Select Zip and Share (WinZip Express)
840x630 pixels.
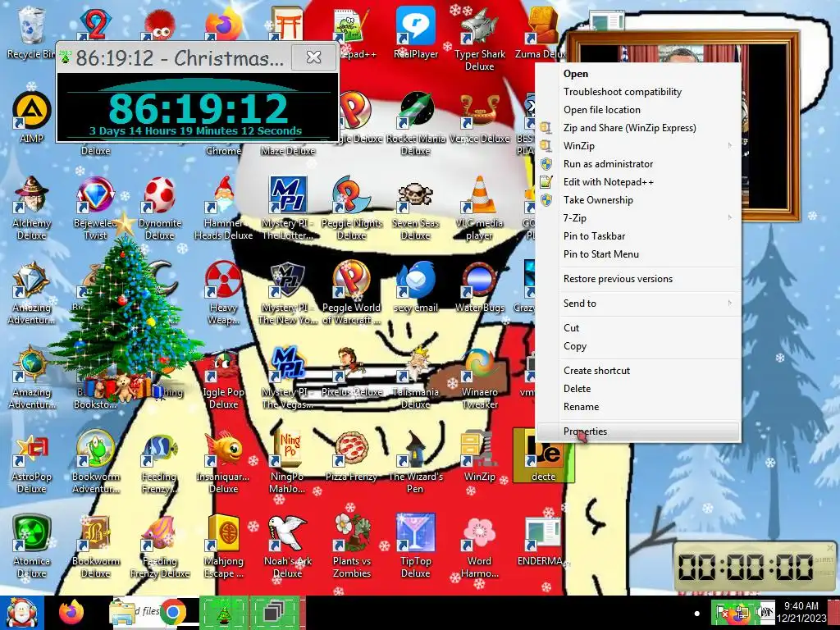(x=638, y=128)
